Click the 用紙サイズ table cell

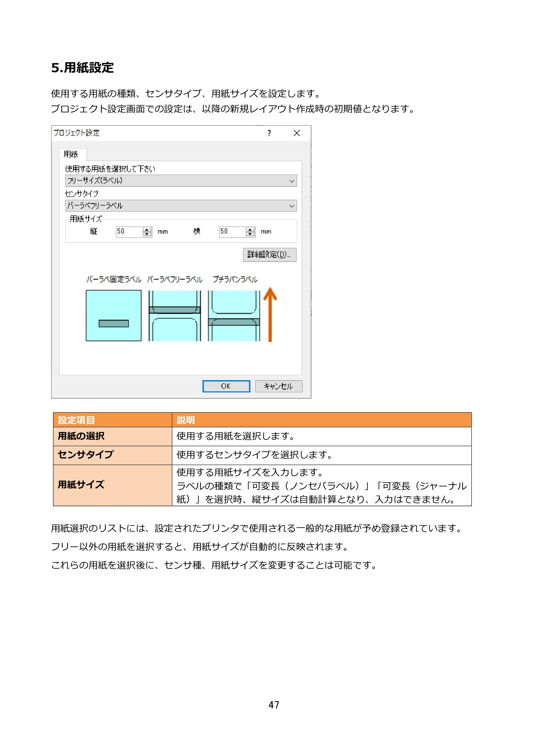point(113,485)
